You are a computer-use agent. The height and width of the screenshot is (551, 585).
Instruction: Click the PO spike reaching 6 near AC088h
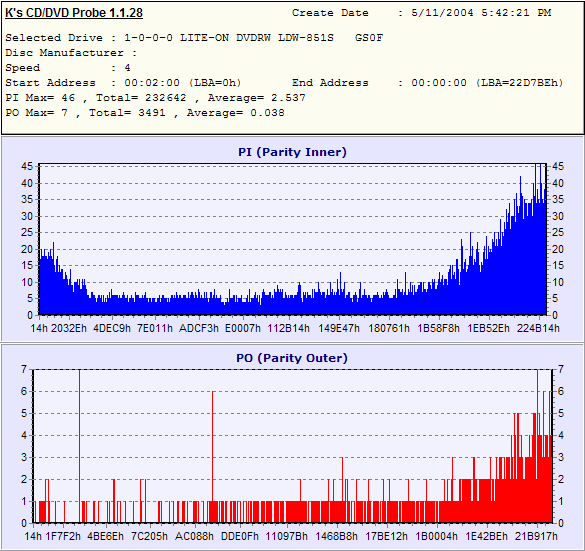[212, 457]
